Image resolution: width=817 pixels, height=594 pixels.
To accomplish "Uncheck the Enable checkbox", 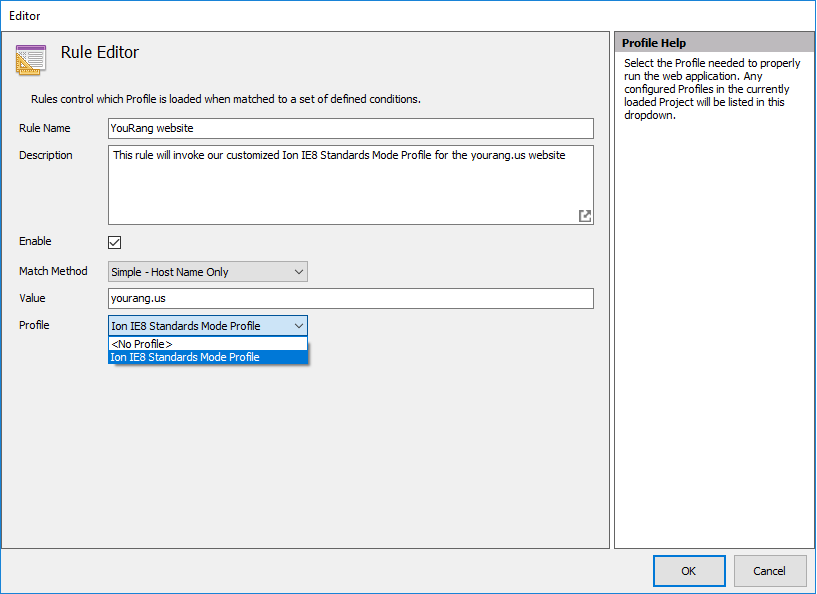I will tap(115, 242).
